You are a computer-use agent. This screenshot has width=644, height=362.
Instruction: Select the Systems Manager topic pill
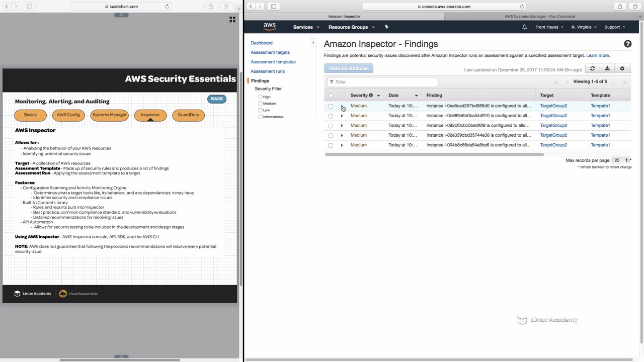click(x=109, y=115)
